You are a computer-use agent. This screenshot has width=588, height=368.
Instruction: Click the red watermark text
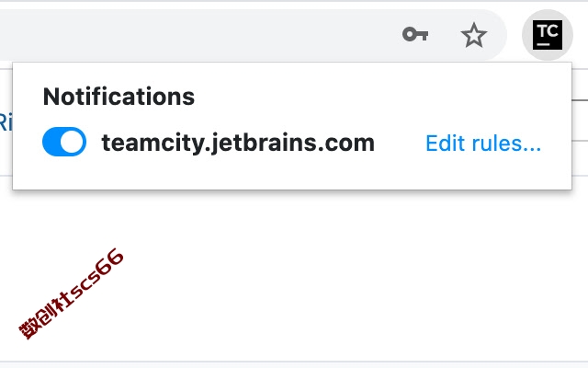tap(71, 293)
